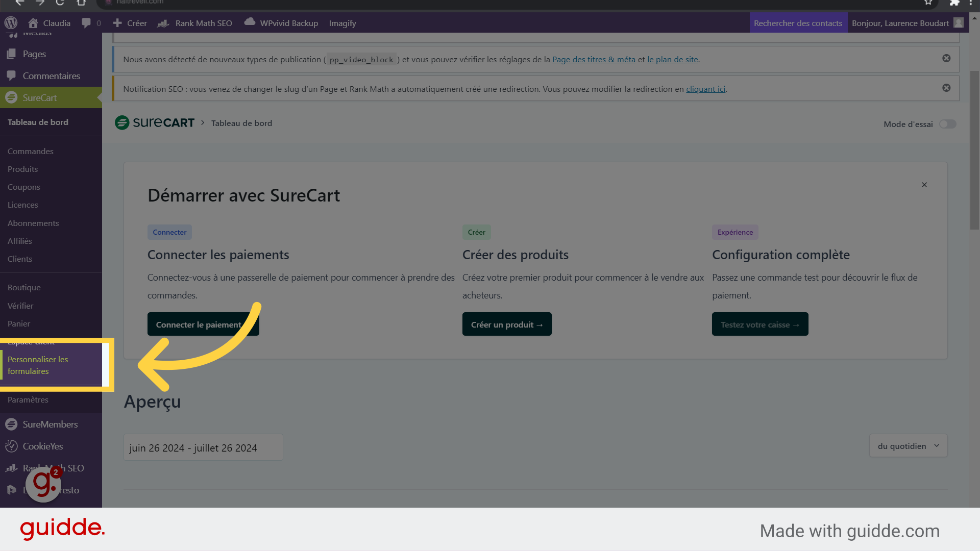
Task: Open the SureMembers sidebar item
Action: tap(50, 424)
